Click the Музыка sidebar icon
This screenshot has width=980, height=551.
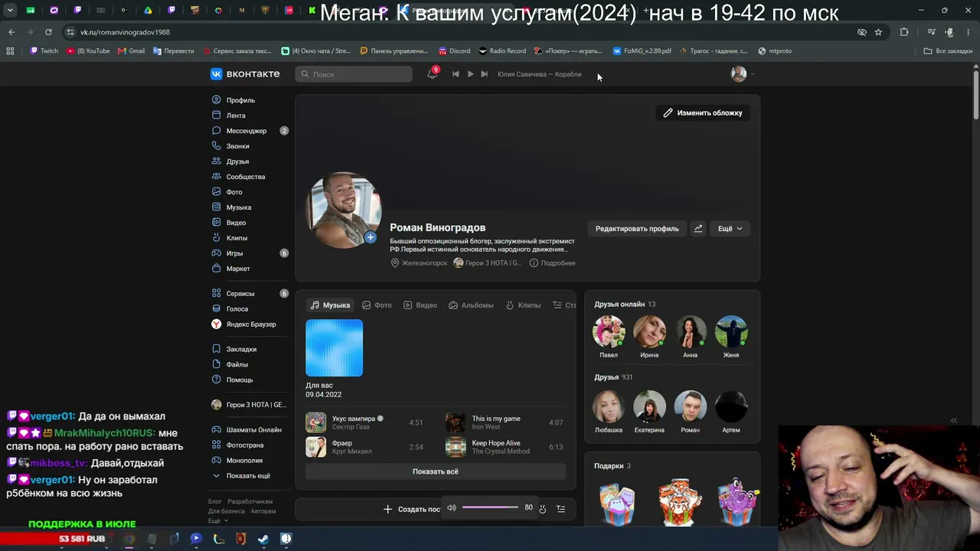click(217, 207)
